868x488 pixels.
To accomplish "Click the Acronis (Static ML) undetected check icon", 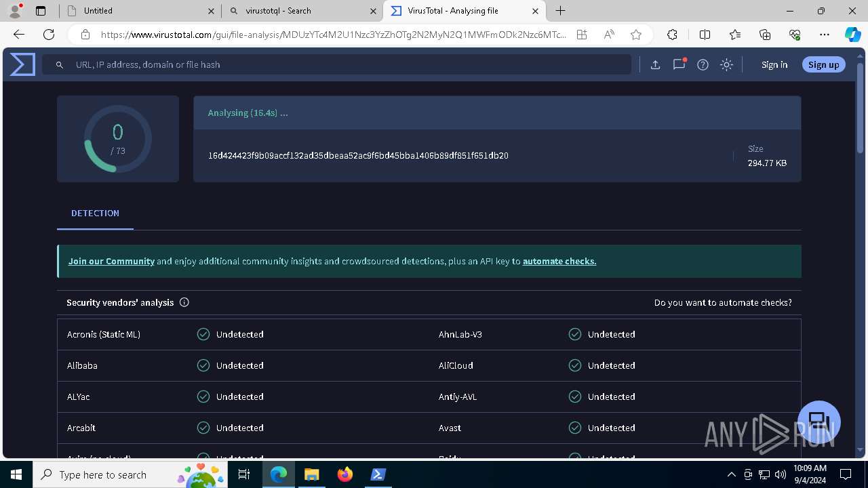I will tap(203, 334).
